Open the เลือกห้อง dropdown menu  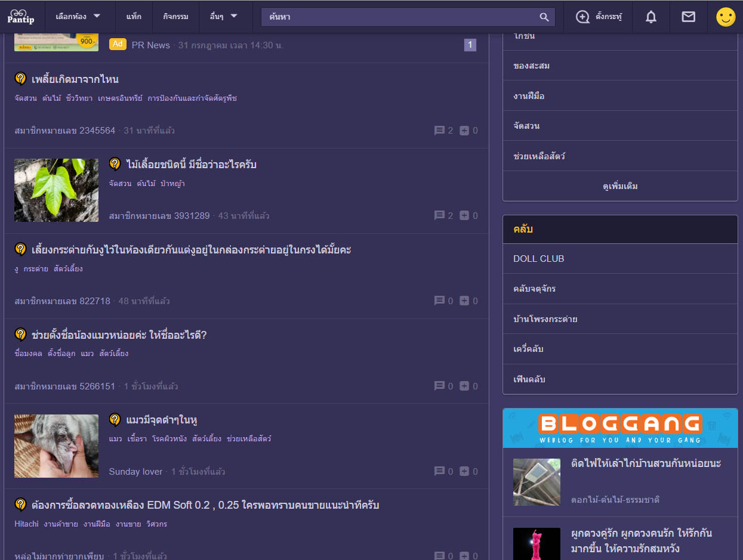(x=78, y=17)
